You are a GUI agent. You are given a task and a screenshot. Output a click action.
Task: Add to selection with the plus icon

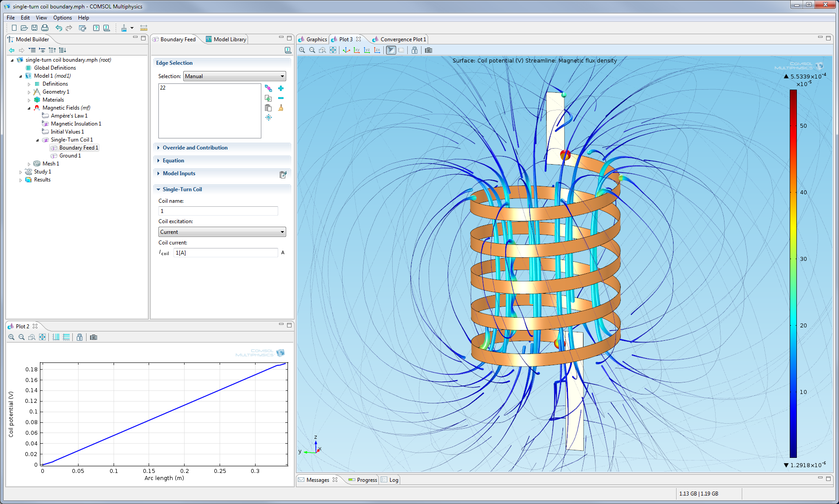(x=281, y=88)
